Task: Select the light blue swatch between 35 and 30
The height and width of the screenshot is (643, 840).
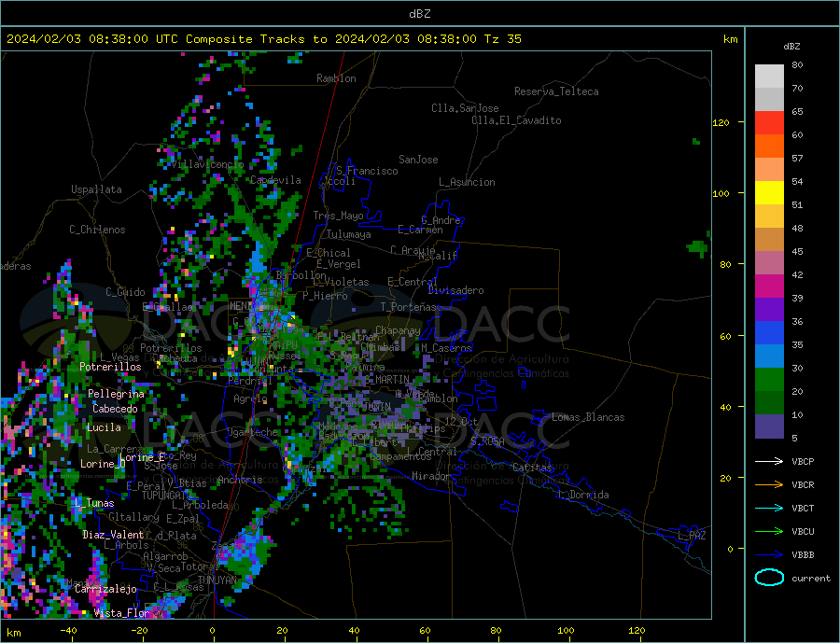Action: (769, 356)
